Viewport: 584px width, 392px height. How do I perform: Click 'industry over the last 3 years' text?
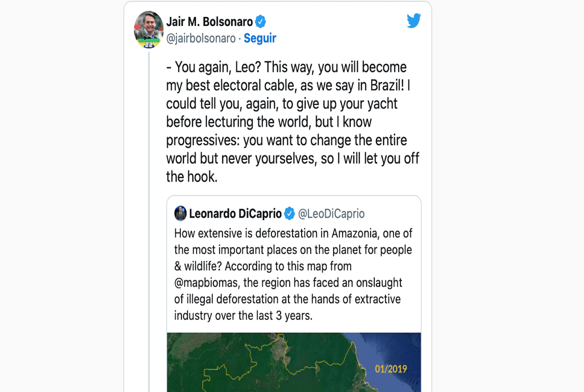coord(243,316)
